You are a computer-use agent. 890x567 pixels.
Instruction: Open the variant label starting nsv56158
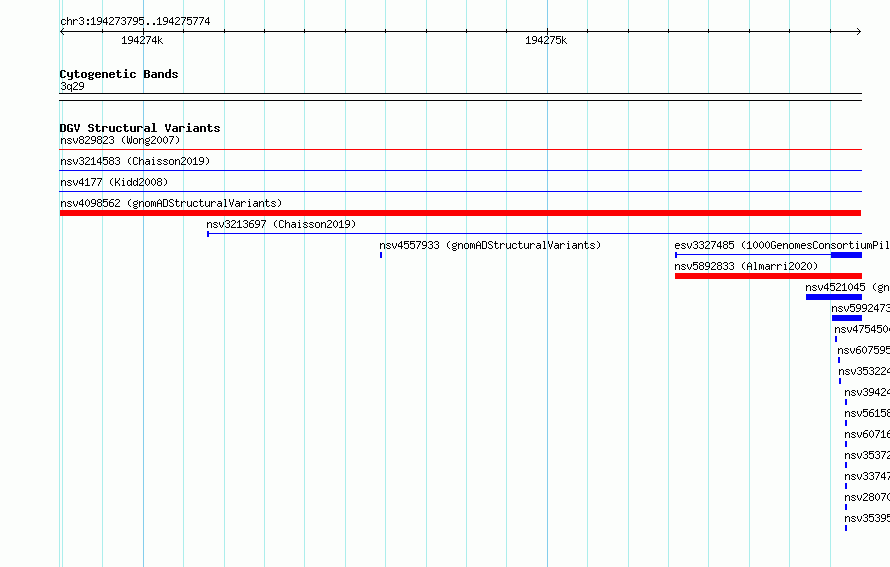(867, 413)
